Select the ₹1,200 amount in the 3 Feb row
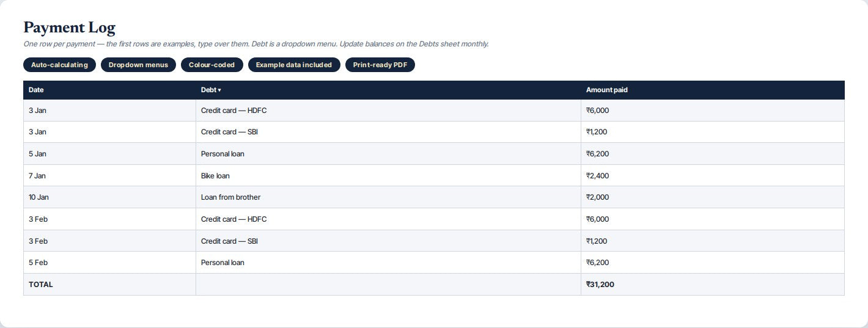This screenshot has height=328, width=868. point(713,241)
